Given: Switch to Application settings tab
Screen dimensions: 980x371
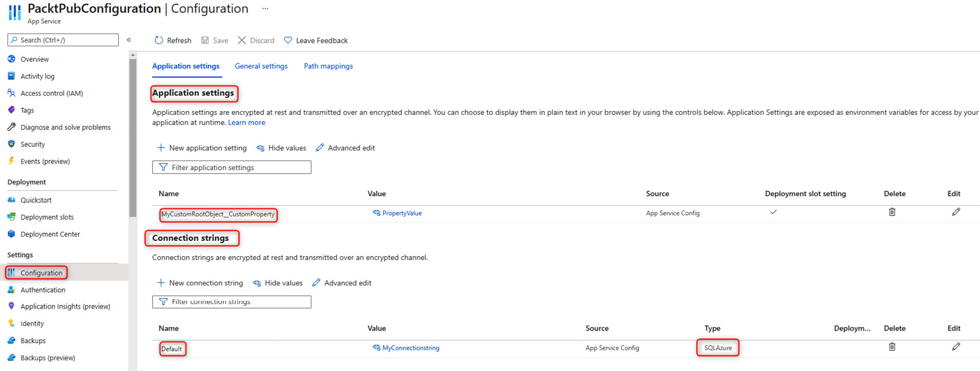Looking at the screenshot, I should click(186, 66).
